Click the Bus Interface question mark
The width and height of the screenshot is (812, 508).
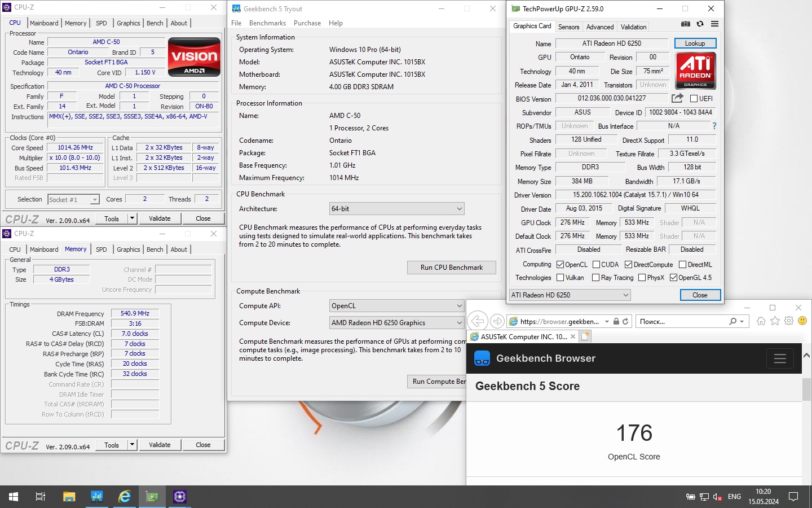pos(714,126)
